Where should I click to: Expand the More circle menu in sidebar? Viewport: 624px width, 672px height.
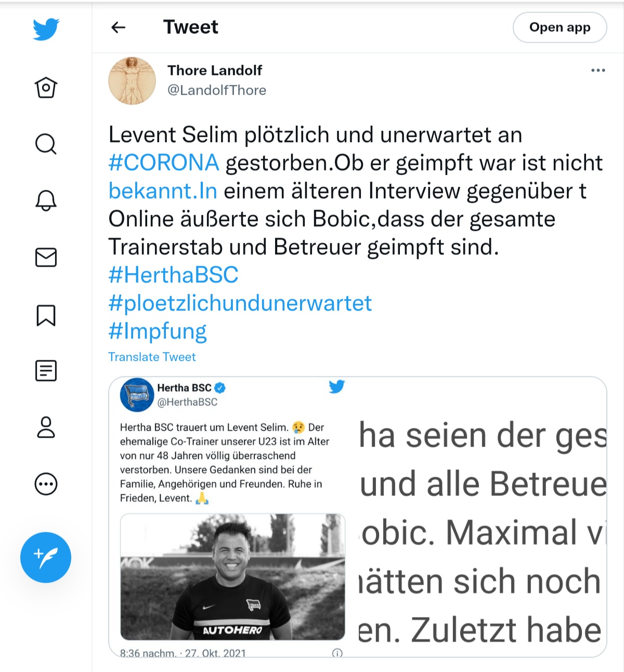click(x=46, y=484)
